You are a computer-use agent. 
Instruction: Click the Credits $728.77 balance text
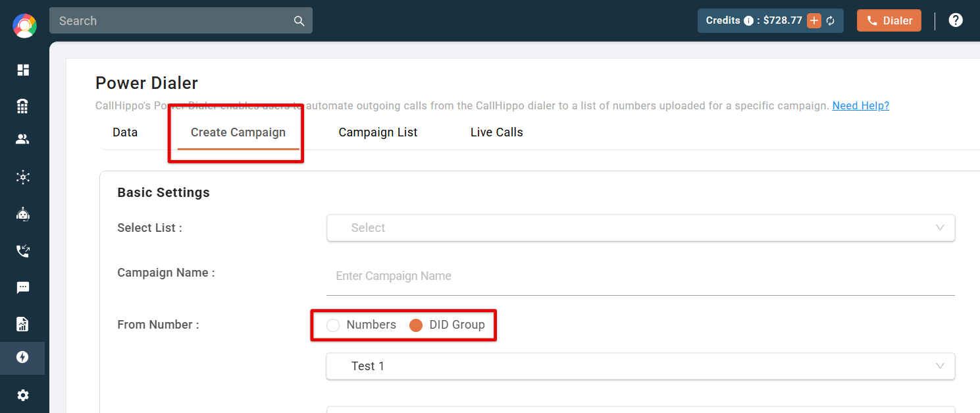point(754,20)
